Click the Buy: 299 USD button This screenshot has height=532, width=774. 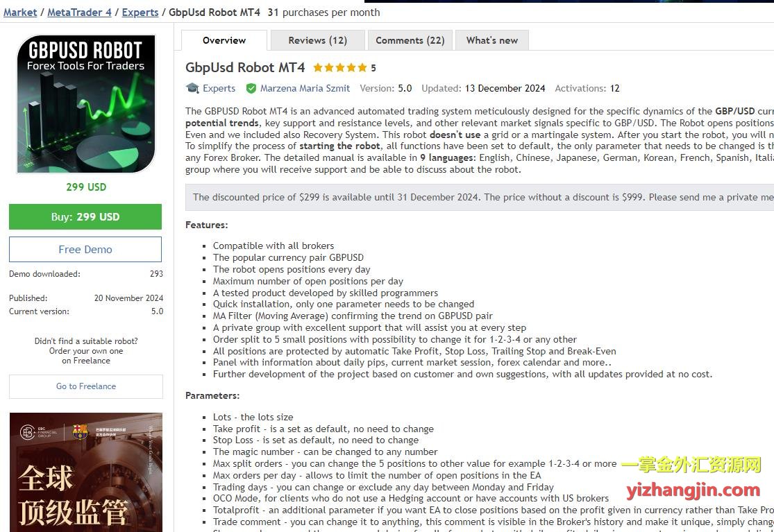[x=85, y=216]
